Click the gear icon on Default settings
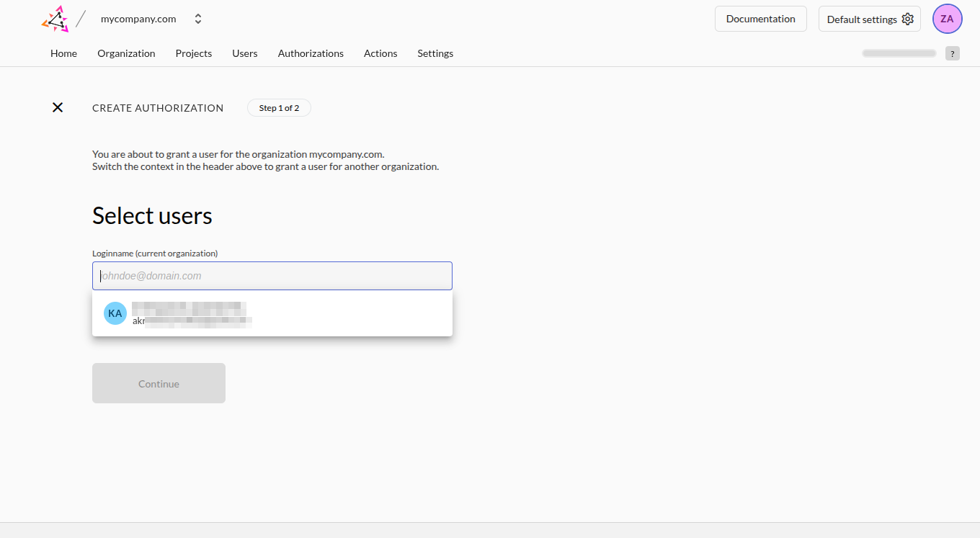The height and width of the screenshot is (538, 980). click(x=908, y=19)
